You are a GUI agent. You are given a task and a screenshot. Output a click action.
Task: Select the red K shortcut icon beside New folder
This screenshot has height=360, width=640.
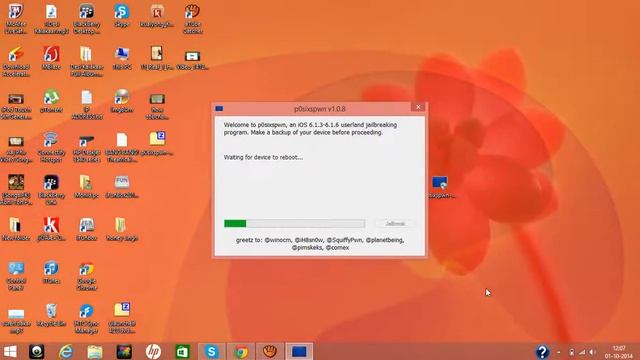(51, 229)
